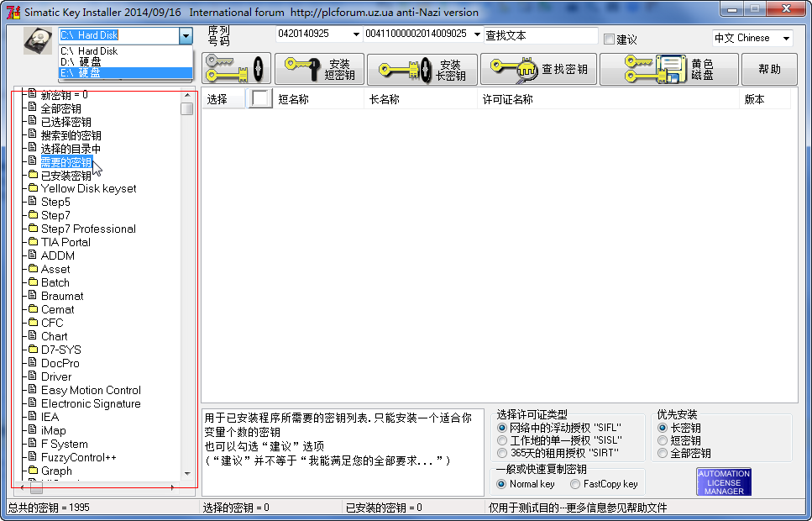Select 工作地的单一授权 SISL radio button

pos(502,440)
